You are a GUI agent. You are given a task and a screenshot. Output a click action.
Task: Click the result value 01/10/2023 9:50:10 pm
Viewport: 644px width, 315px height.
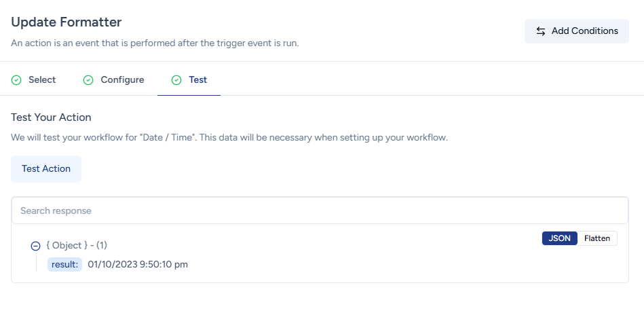coord(138,264)
